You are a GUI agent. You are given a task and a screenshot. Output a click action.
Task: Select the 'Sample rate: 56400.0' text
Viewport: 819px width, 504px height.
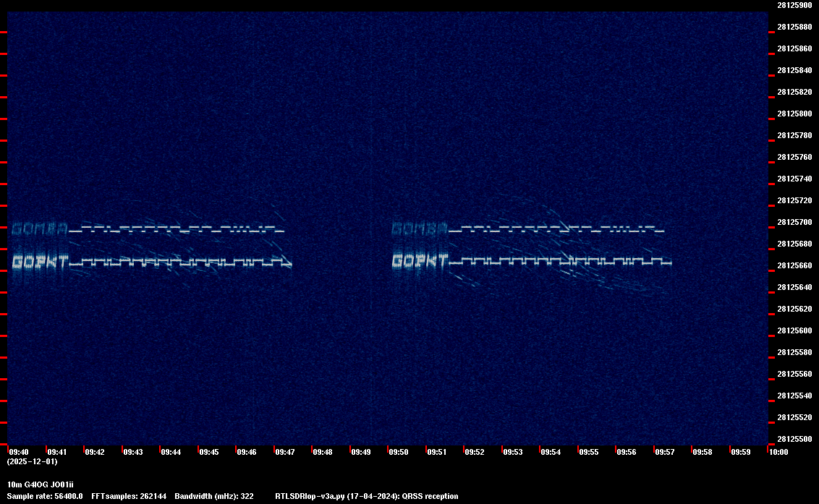tap(45, 497)
